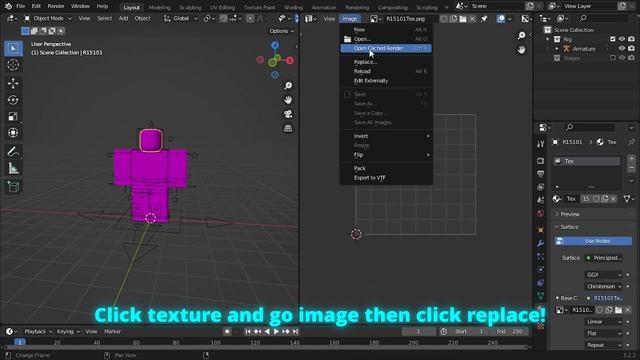Select the Select Box tool
This screenshot has height=360, width=640.
pyautogui.click(x=13, y=48)
